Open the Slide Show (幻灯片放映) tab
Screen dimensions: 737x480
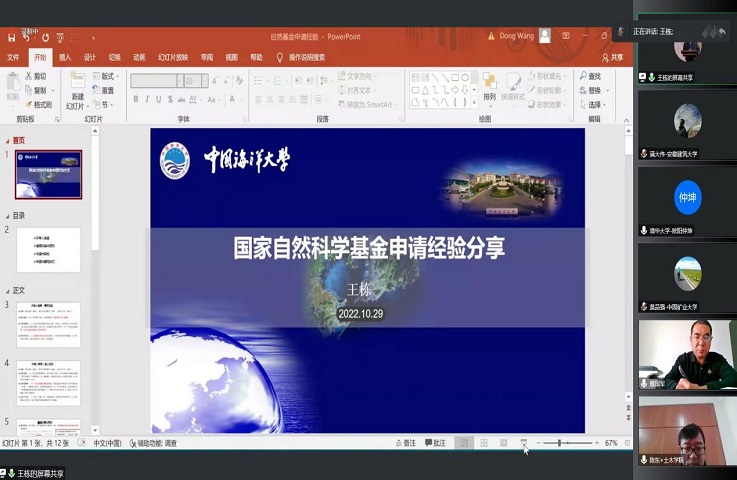tap(172, 57)
